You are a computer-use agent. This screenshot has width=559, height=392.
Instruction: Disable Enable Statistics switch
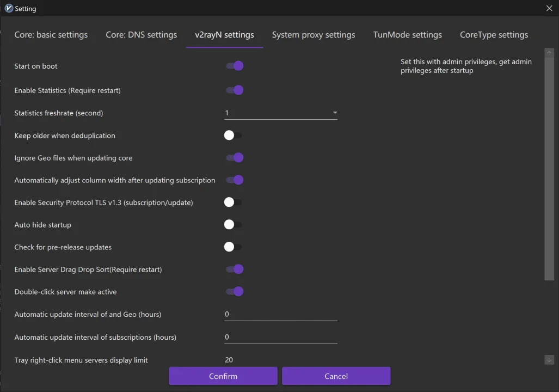point(235,90)
